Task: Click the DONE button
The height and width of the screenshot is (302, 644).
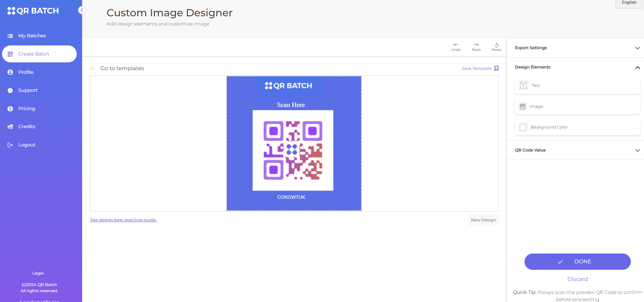Action: (577, 262)
